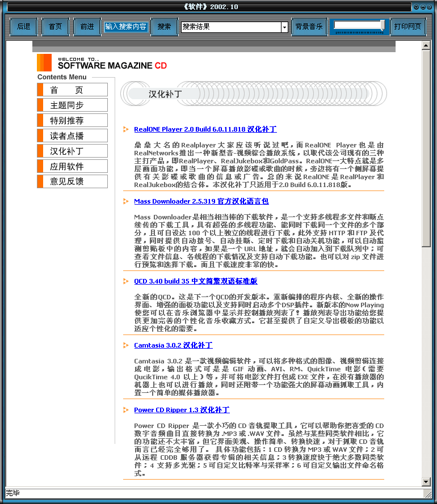Close the 《软件》2002.10 window
The width and height of the screenshot is (437, 504).
point(429,7)
